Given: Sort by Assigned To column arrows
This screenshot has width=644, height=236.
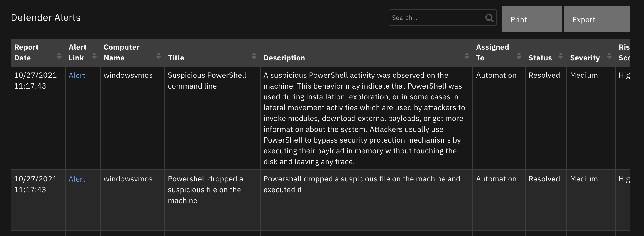Looking at the screenshot, I should tap(519, 56).
